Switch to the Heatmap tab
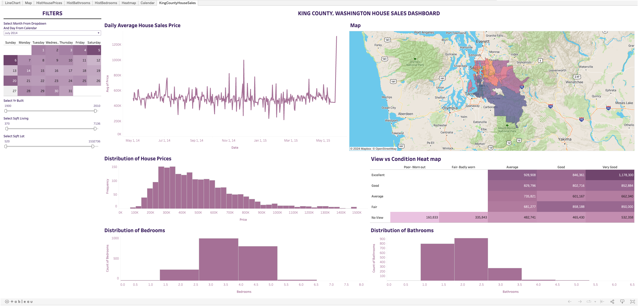The height and width of the screenshot is (306, 644). [128, 3]
